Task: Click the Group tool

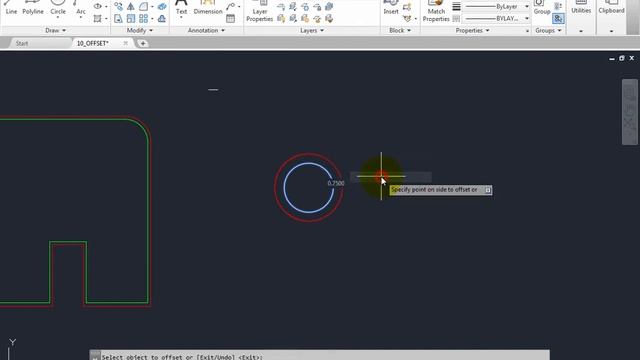Action: (x=542, y=8)
